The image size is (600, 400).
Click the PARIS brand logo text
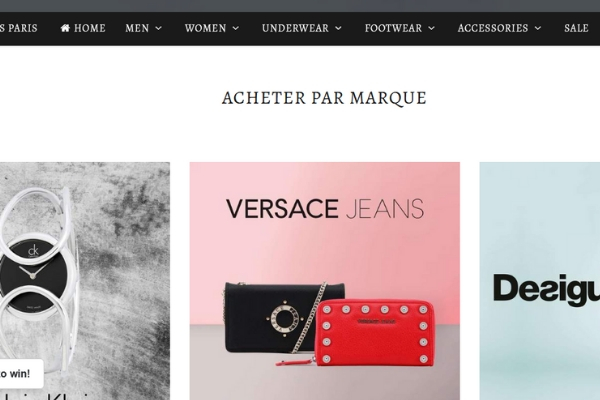click(x=19, y=28)
